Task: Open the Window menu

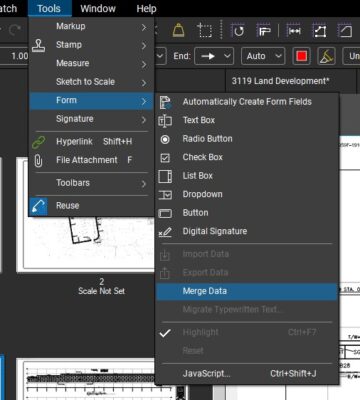Action: pyautogui.click(x=98, y=8)
